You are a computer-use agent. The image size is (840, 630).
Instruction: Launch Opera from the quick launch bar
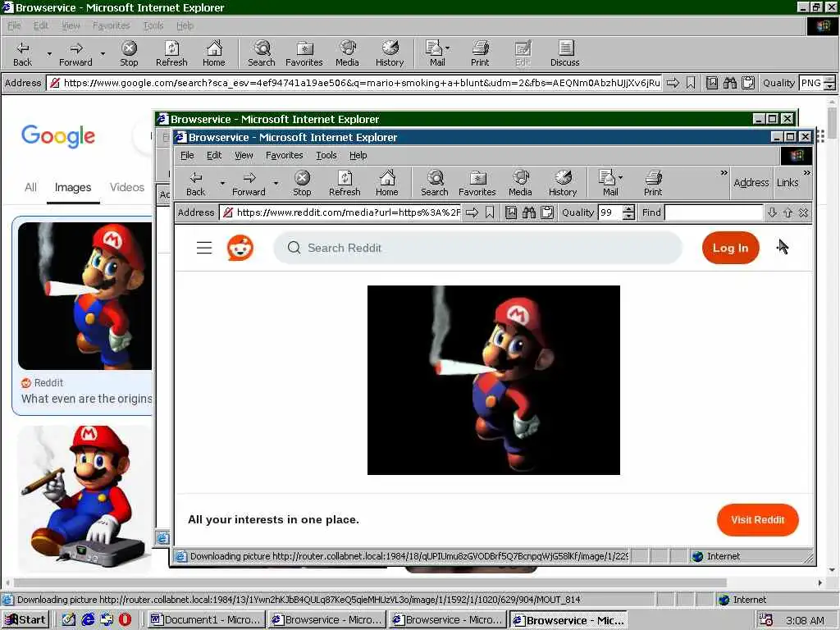(125, 620)
